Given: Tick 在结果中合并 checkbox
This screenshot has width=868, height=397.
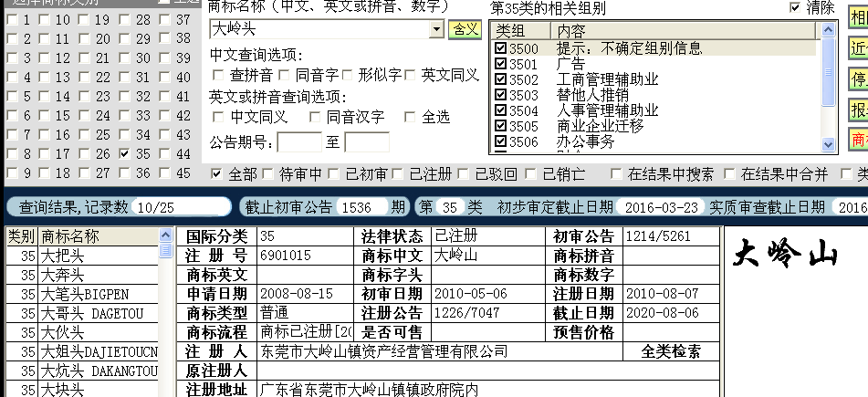Looking at the screenshot, I should click(x=729, y=174).
